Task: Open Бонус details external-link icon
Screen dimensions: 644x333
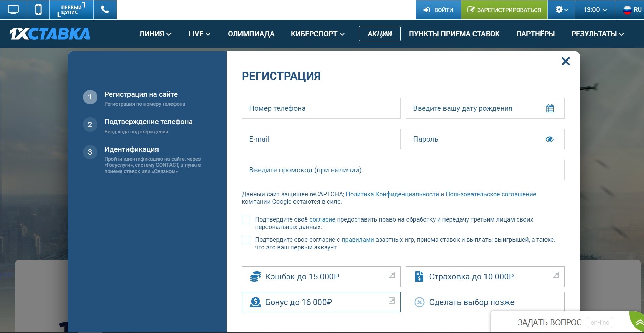Action: point(392,301)
